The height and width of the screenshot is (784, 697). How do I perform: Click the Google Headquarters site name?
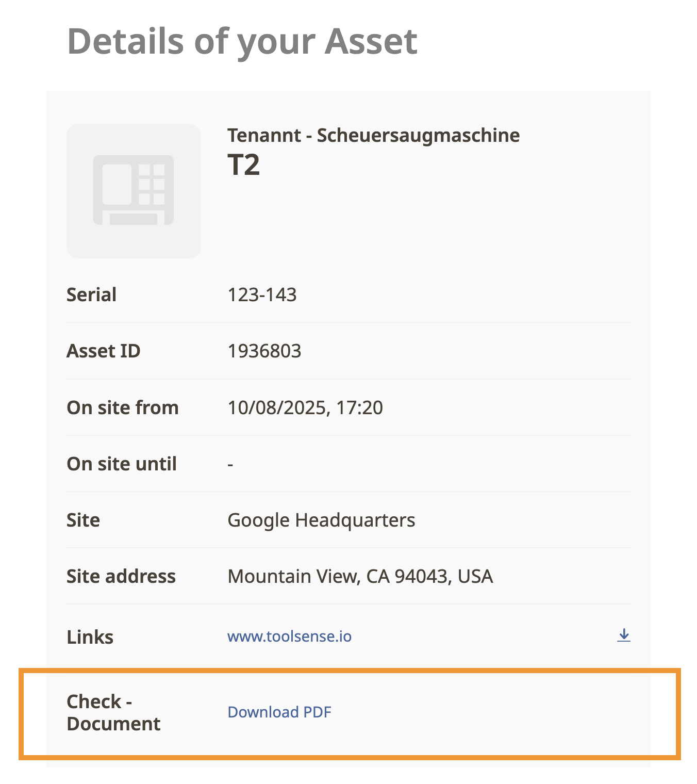click(321, 520)
